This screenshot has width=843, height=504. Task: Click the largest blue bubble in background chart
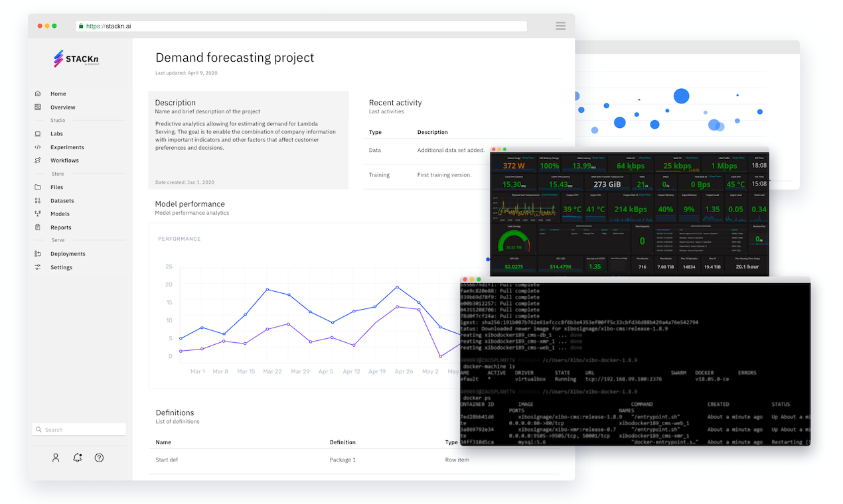point(682,96)
